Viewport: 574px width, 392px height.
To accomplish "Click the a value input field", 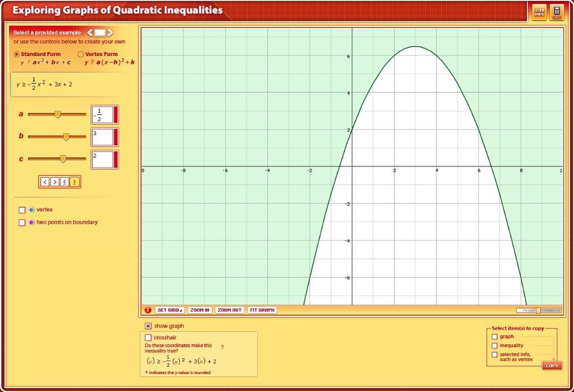I will click(x=103, y=114).
